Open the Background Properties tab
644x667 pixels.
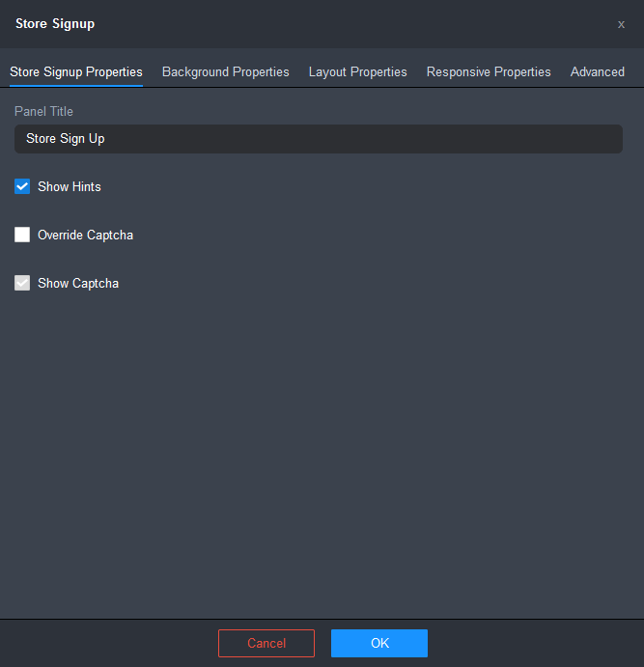click(225, 71)
